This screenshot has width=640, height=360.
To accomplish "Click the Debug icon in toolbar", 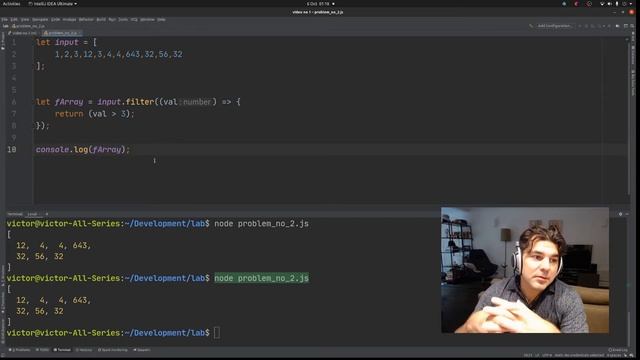I will click(x=587, y=26).
